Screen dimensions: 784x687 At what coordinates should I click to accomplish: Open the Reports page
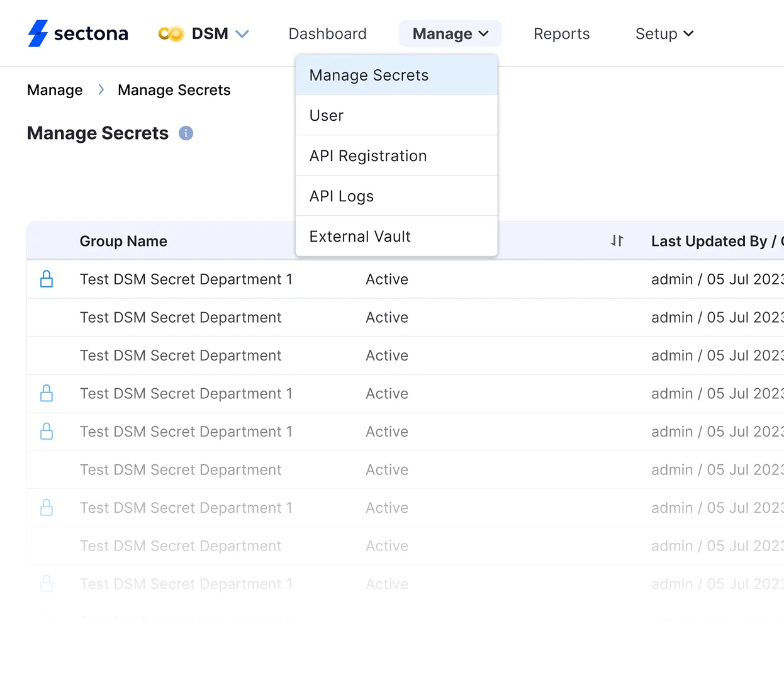click(561, 34)
